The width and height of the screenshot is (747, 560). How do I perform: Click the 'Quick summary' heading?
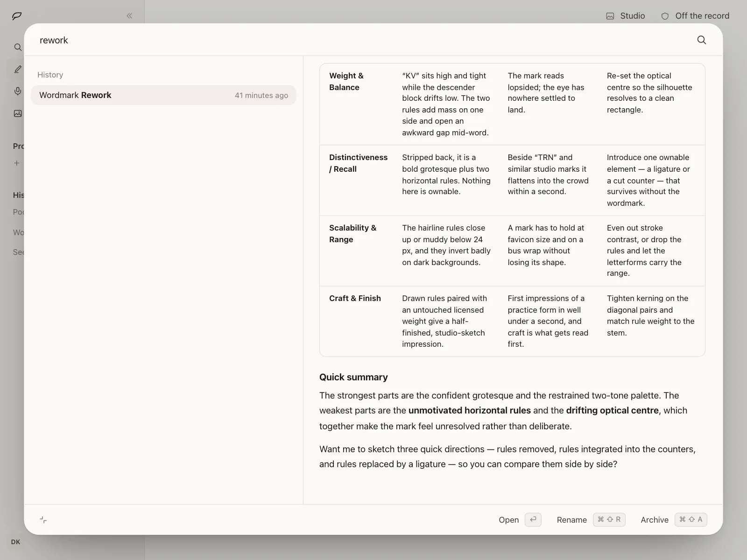(353, 377)
